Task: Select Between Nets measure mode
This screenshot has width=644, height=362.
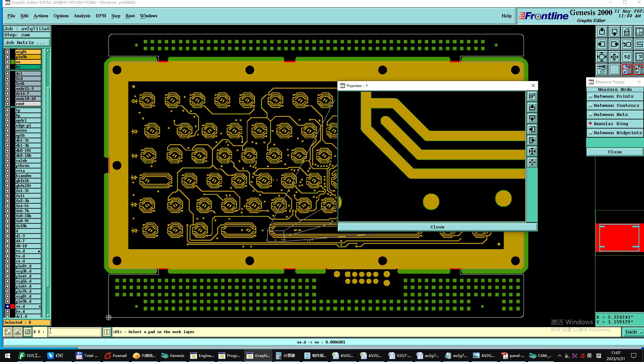Action: tap(615, 115)
